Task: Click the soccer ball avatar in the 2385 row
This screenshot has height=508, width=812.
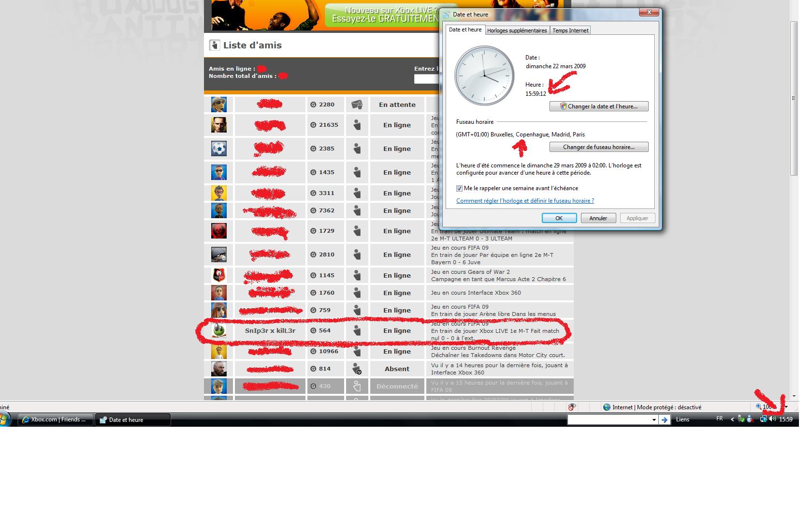Action: 219,149
